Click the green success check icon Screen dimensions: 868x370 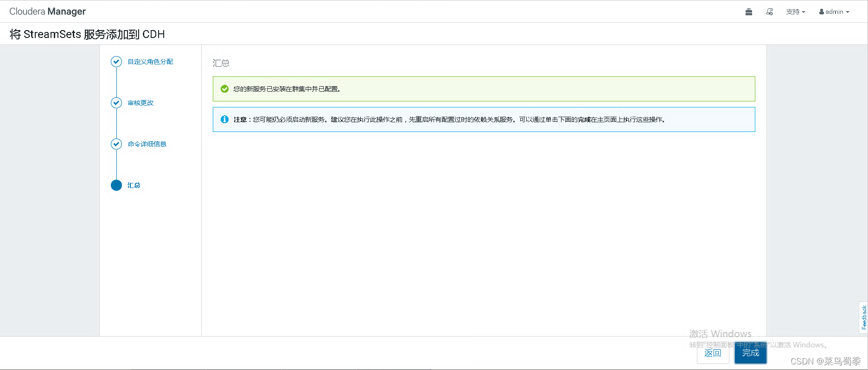tap(224, 89)
